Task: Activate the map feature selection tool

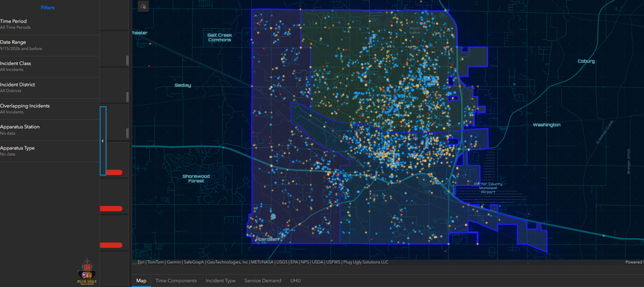Action: pos(143,6)
